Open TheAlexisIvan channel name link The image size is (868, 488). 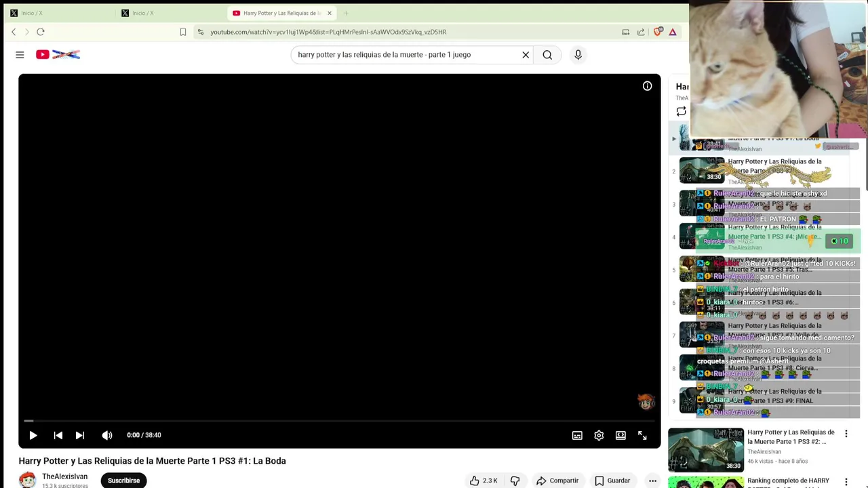pyautogui.click(x=64, y=476)
